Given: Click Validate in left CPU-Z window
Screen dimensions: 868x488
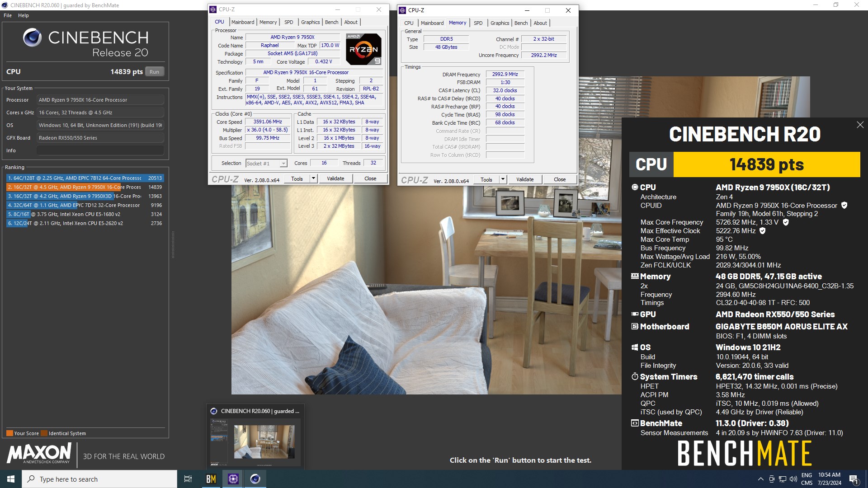Looking at the screenshot, I should (x=335, y=179).
